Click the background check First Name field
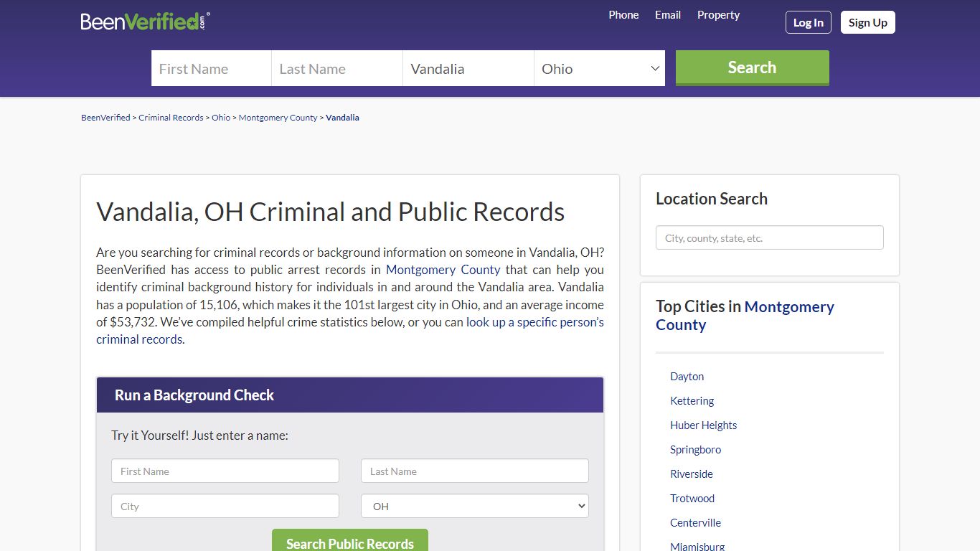 pyautogui.click(x=225, y=471)
